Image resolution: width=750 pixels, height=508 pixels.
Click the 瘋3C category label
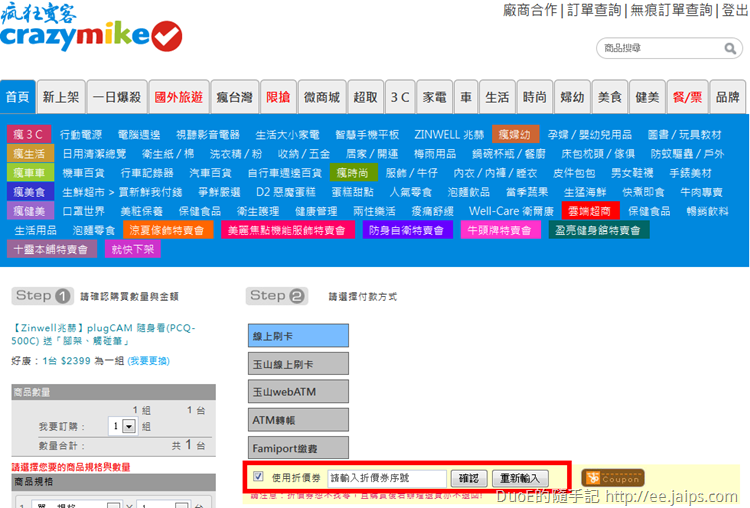pyautogui.click(x=28, y=134)
